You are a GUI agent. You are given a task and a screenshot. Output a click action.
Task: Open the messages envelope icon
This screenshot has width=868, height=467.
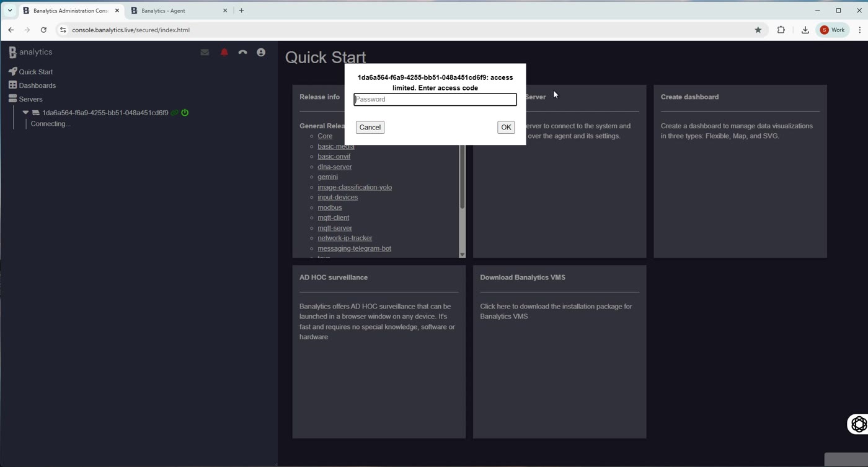pos(205,53)
